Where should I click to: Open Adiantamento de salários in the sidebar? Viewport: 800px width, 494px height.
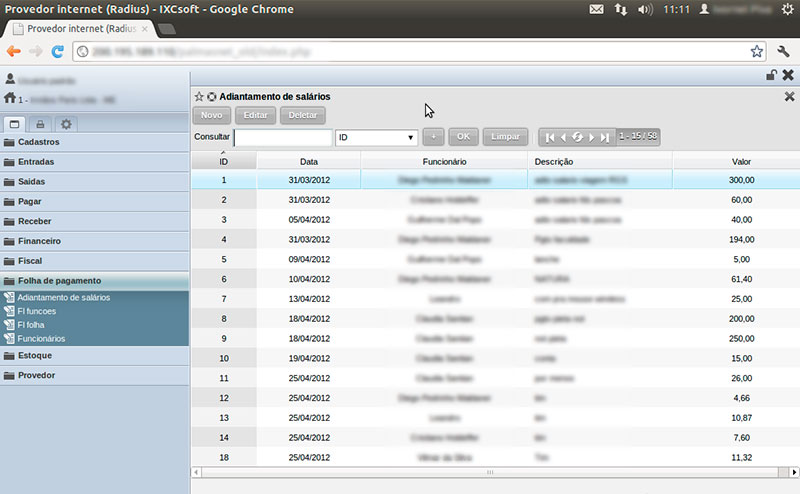63,297
